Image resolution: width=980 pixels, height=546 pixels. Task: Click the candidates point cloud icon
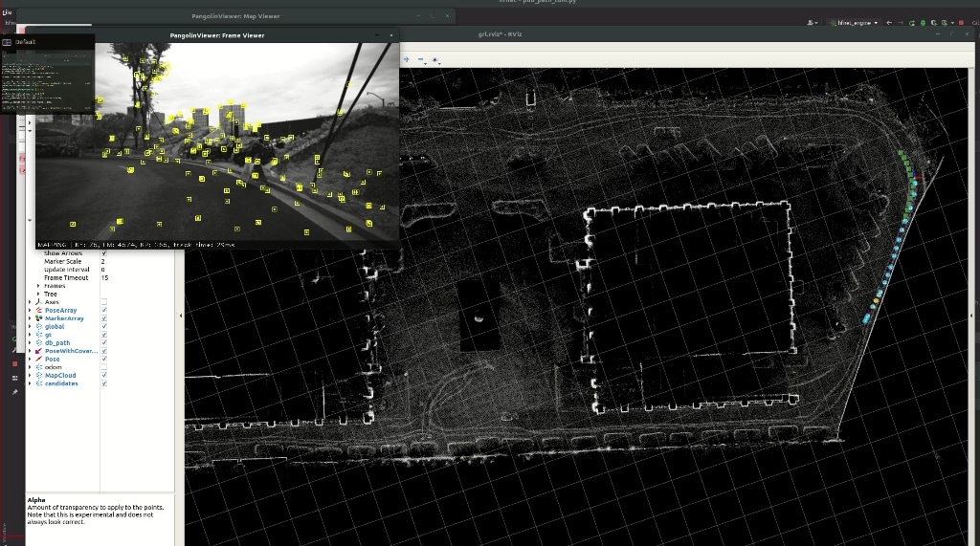tap(38, 383)
